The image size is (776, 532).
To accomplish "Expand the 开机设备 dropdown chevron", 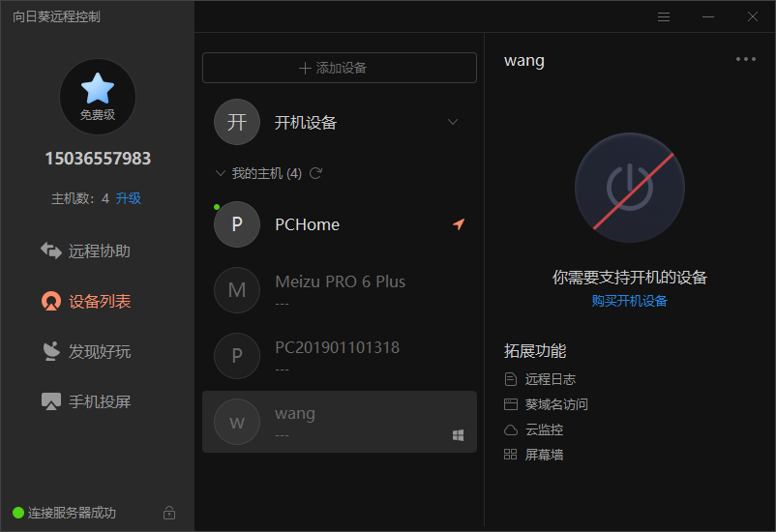I will (x=452, y=122).
